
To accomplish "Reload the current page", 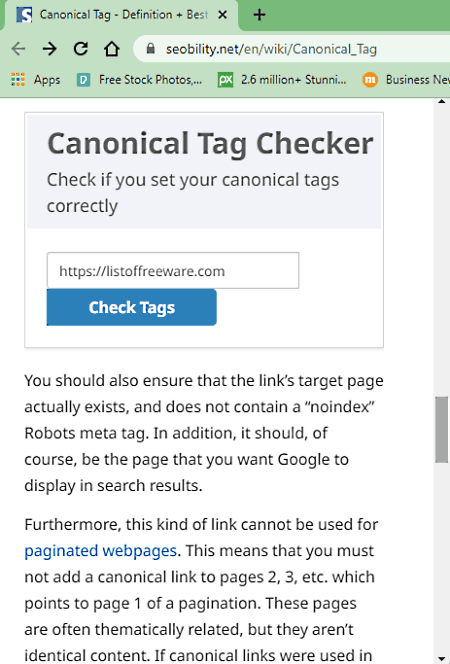I will [80, 49].
